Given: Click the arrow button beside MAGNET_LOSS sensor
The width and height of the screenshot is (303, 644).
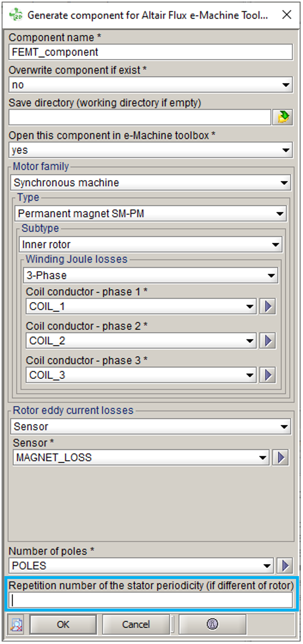Looking at the screenshot, I should coord(281,458).
